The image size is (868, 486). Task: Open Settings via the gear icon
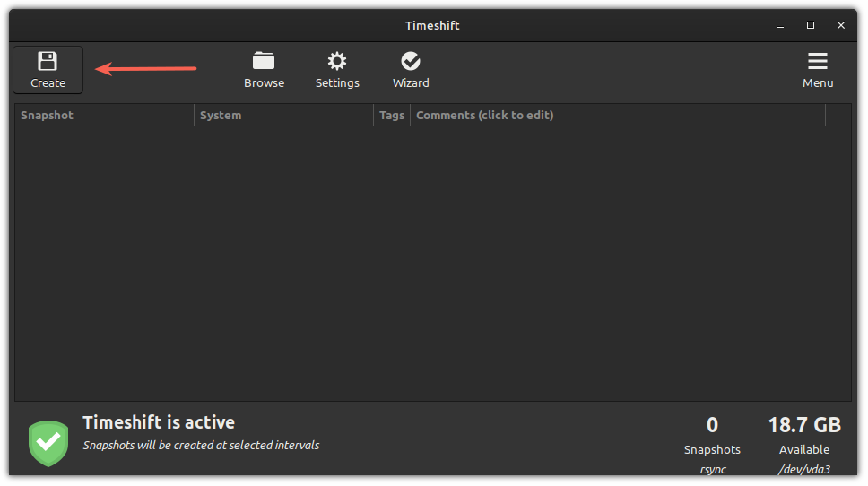[x=336, y=61]
